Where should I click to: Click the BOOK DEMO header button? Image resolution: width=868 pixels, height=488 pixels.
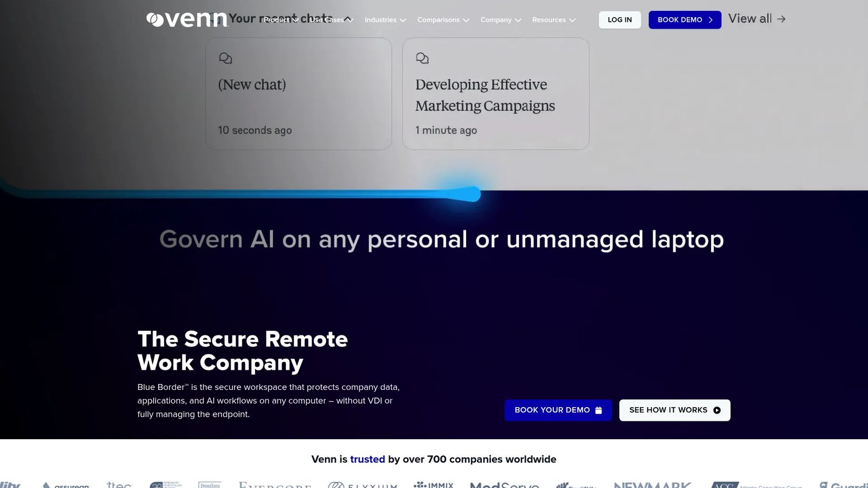685,19
